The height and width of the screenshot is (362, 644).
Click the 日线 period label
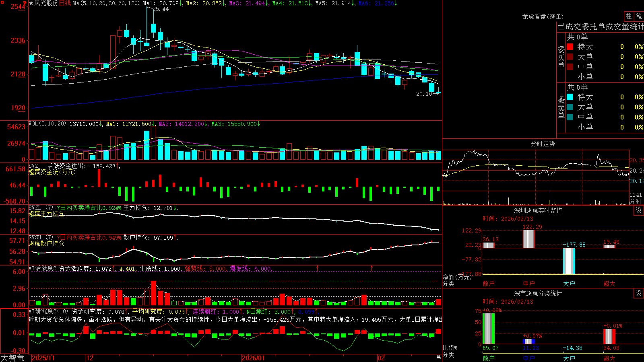[65, 3]
